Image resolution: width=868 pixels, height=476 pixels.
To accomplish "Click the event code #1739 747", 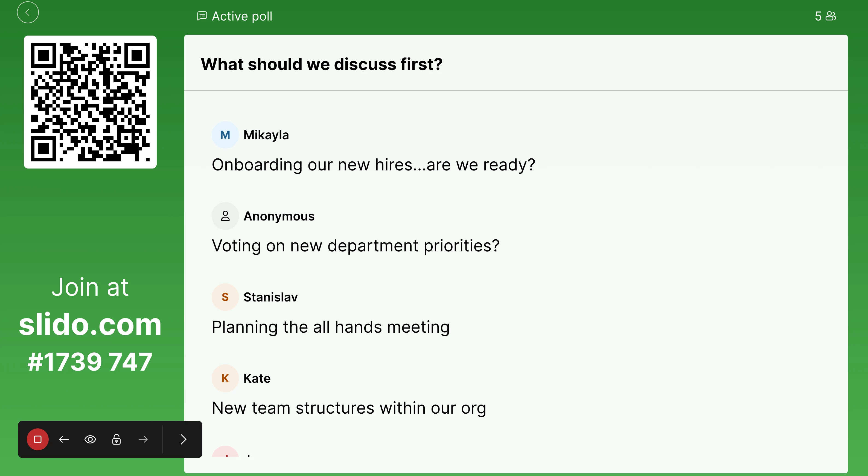I will pos(90,362).
